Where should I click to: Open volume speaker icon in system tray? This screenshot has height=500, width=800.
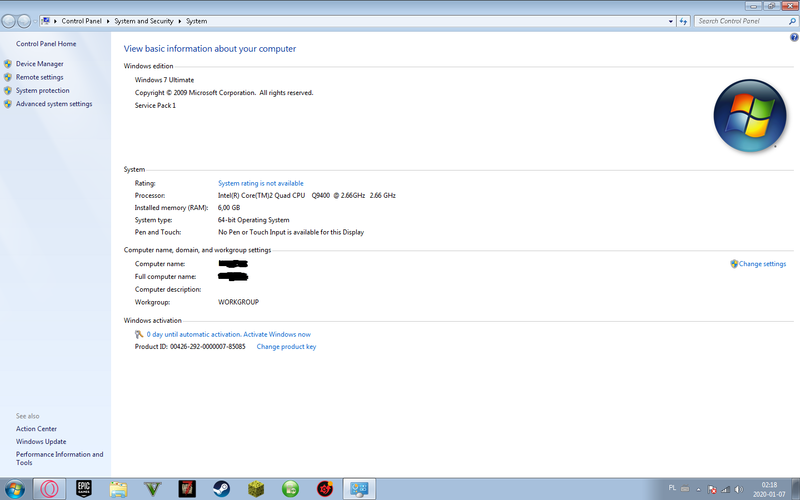point(738,489)
